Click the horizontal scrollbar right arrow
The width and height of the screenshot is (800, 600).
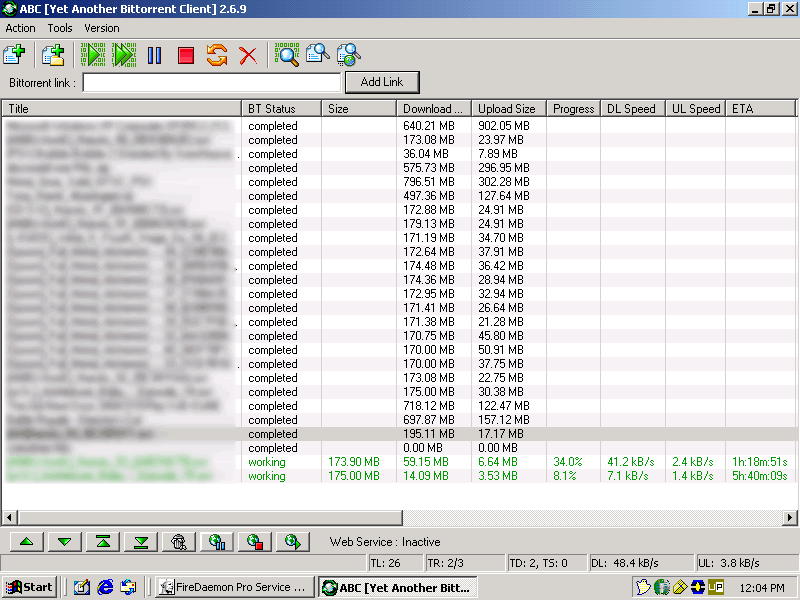[790, 517]
